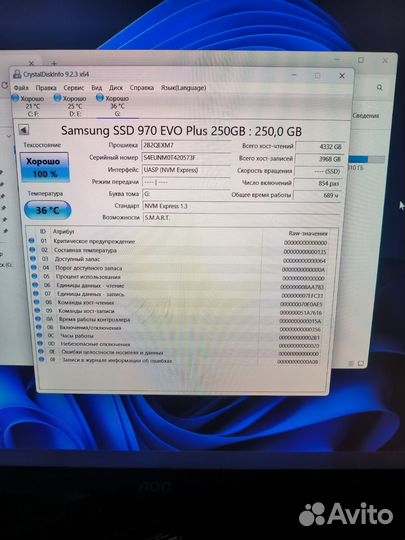Select row 08 Команды хост-чтения
405x540 pixels.
[179, 303]
